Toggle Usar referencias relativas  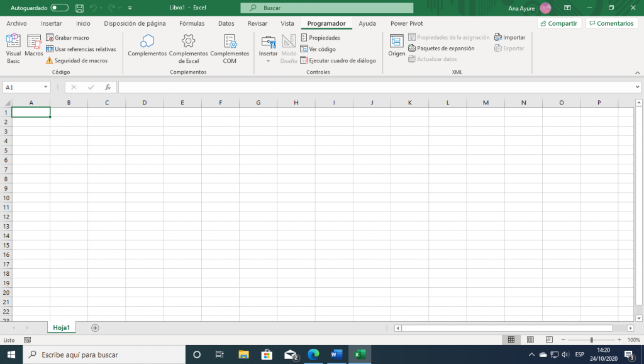pyautogui.click(x=81, y=49)
